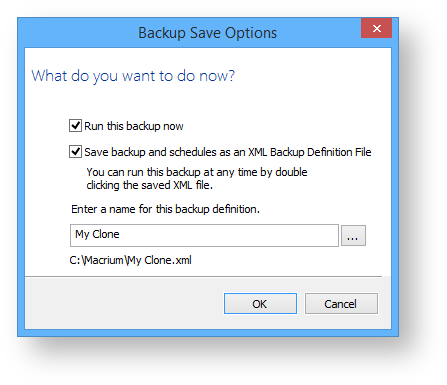Click the gray footer area left of OK
The width and height of the screenshot is (447, 385).
(x=123, y=303)
